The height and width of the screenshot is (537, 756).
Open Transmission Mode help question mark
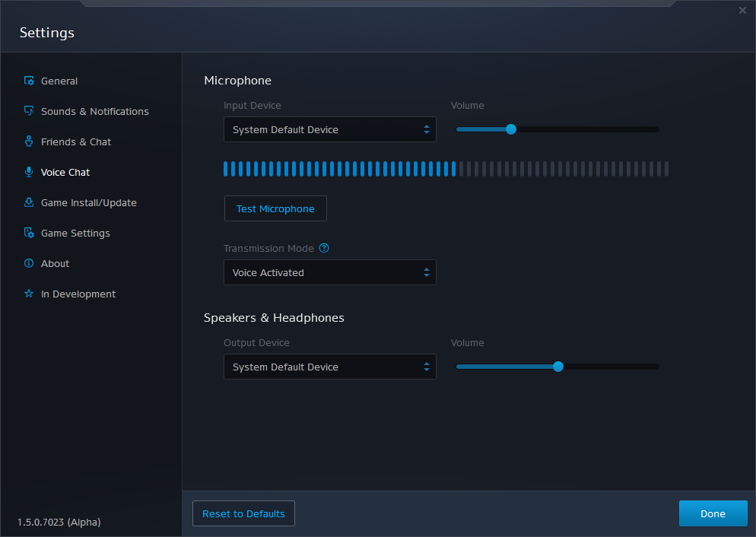click(324, 248)
